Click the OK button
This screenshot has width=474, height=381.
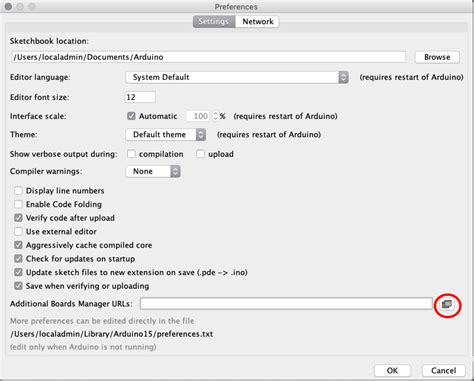(x=392, y=370)
